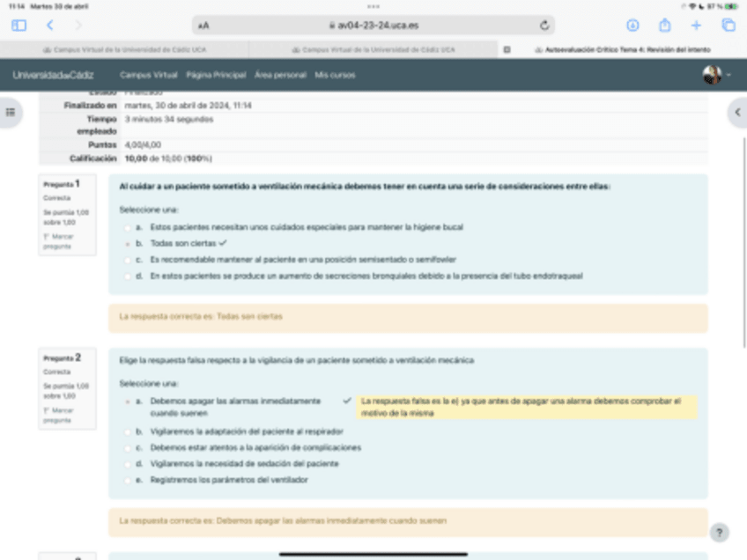Viewport: 747px width, 560px height.
Task: Open the Safari downloads list
Action: tap(632, 26)
